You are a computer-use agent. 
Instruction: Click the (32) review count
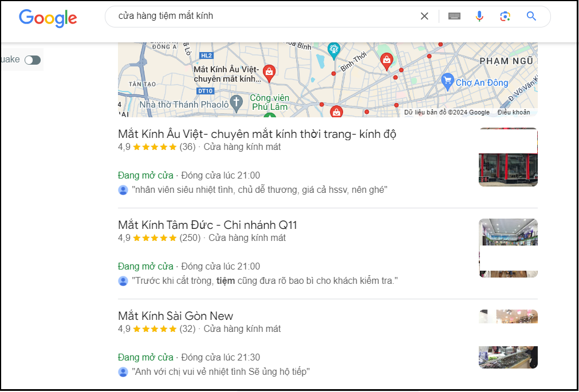click(x=188, y=328)
